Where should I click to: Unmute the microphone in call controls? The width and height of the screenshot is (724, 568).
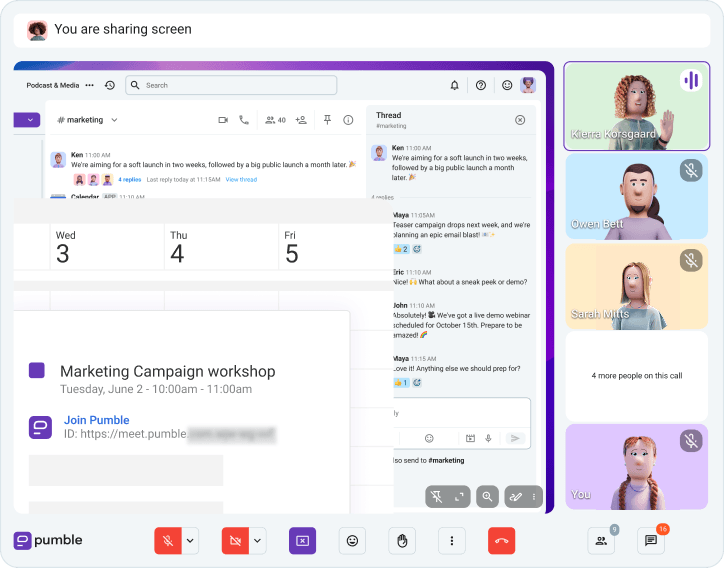pos(168,540)
